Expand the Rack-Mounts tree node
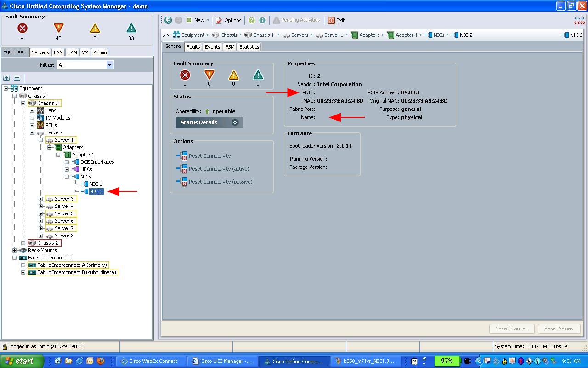Image resolution: width=588 pixels, height=368 pixels. [x=15, y=250]
